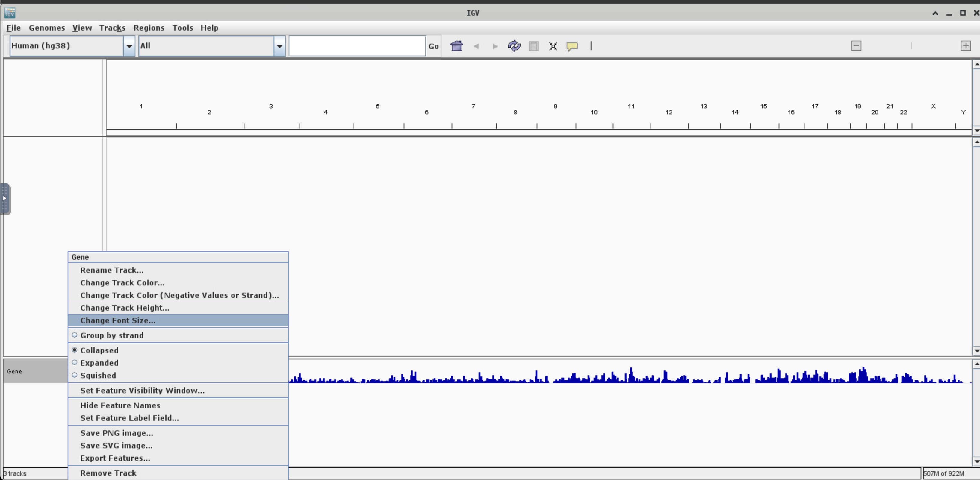Toggle the yellow popup behavior speech-bubble icon

572,46
